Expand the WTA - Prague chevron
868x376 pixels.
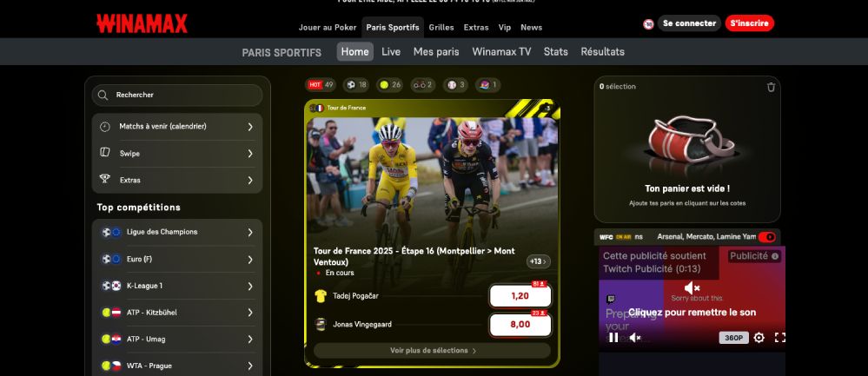250,366
